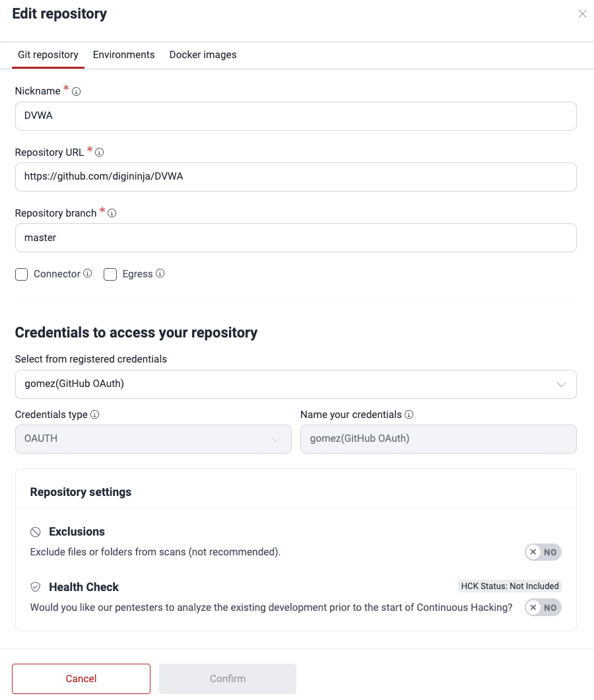Click the Repository URL info icon
Image resolution: width=594 pixels, height=700 pixels.
click(x=100, y=153)
